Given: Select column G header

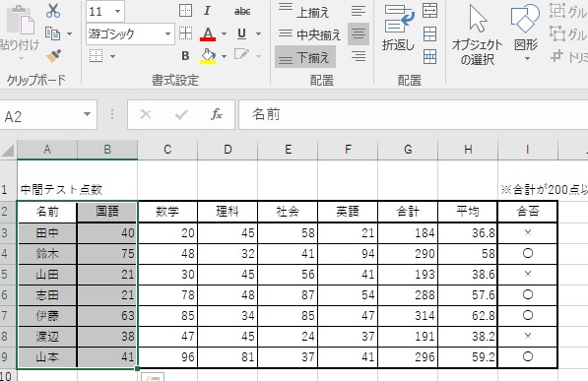Looking at the screenshot, I should pyautogui.click(x=408, y=150).
